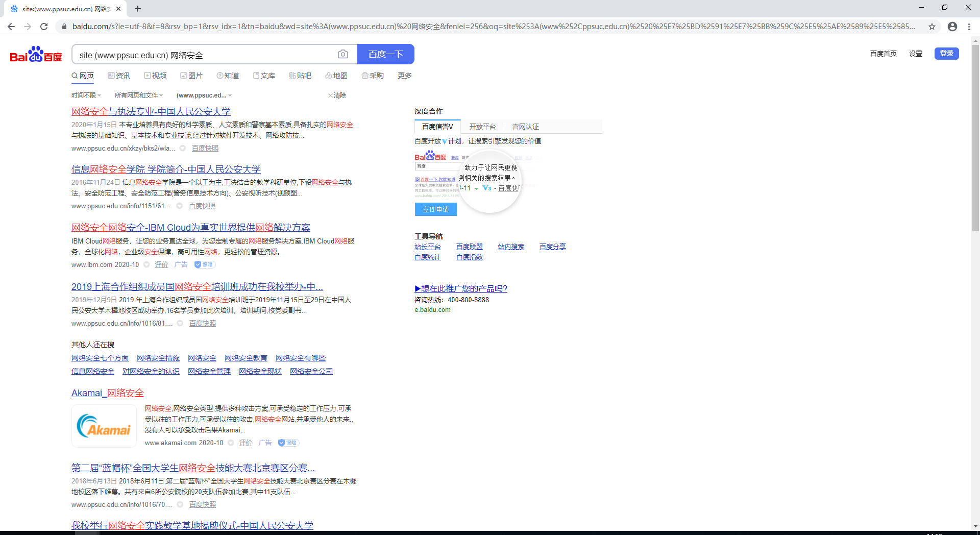
Task: Expand 所有网页和文件 file type filter
Action: pyautogui.click(x=139, y=95)
